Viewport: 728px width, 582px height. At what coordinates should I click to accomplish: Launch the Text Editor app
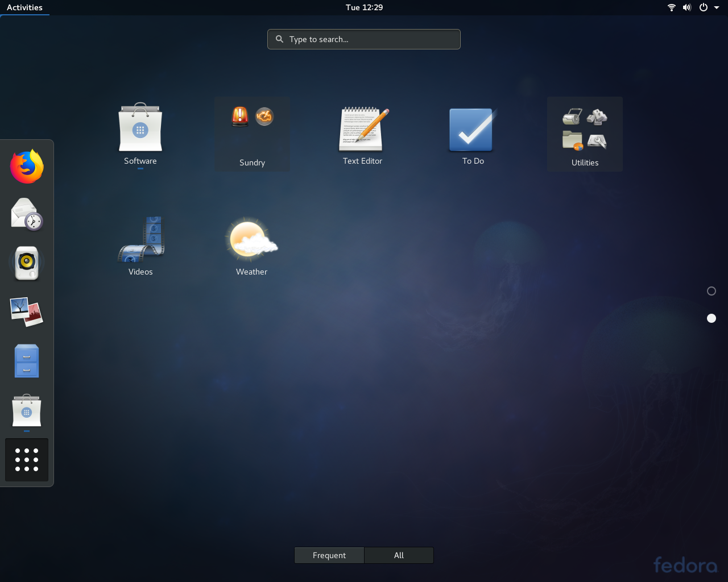click(x=362, y=134)
